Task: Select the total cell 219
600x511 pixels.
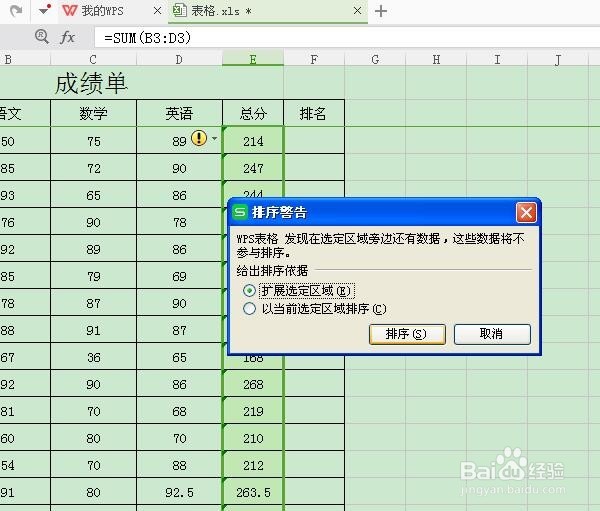Action: (x=253, y=411)
